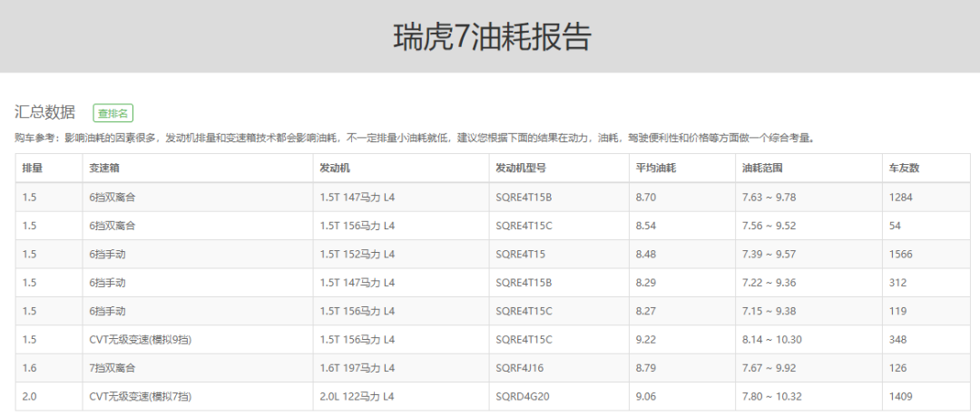This screenshot has height=416, width=980.
Task: Select average fuel value 8.48
Action: click(646, 254)
